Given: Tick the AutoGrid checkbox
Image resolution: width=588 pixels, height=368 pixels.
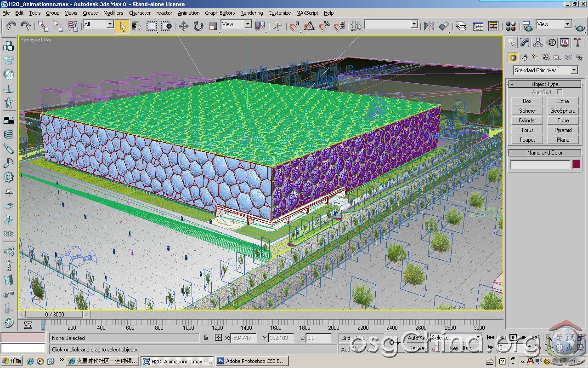Looking at the screenshot, I should [x=560, y=92].
